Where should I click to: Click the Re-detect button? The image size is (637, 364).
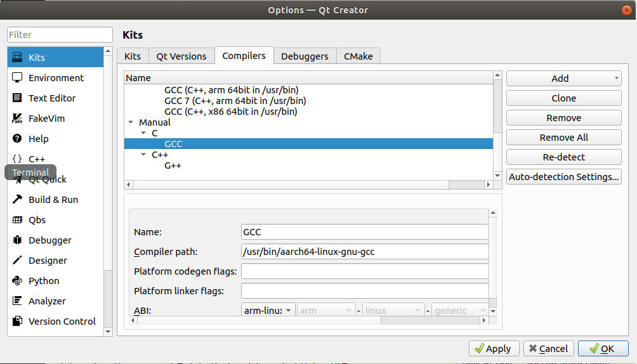(563, 157)
